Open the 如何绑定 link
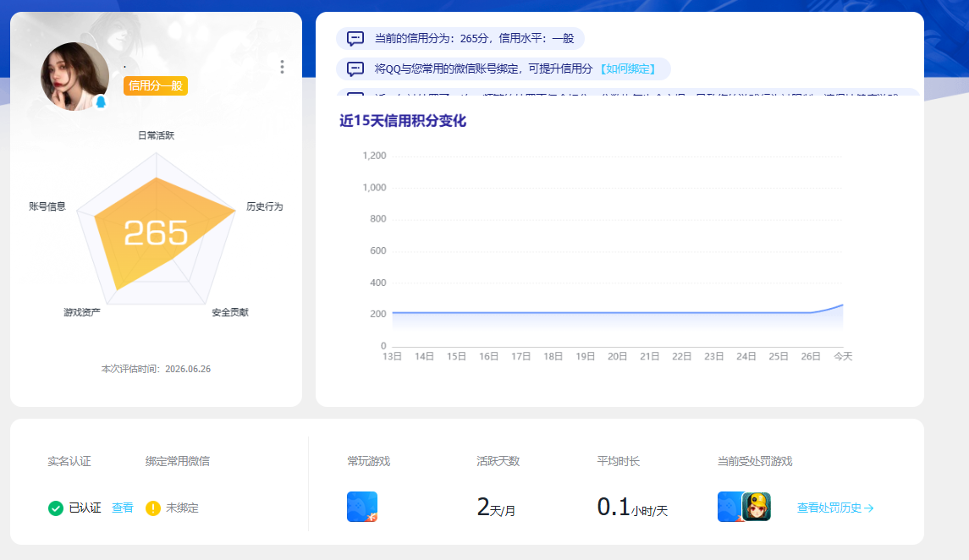This screenshot has height=560, width=969. (628, 69)
